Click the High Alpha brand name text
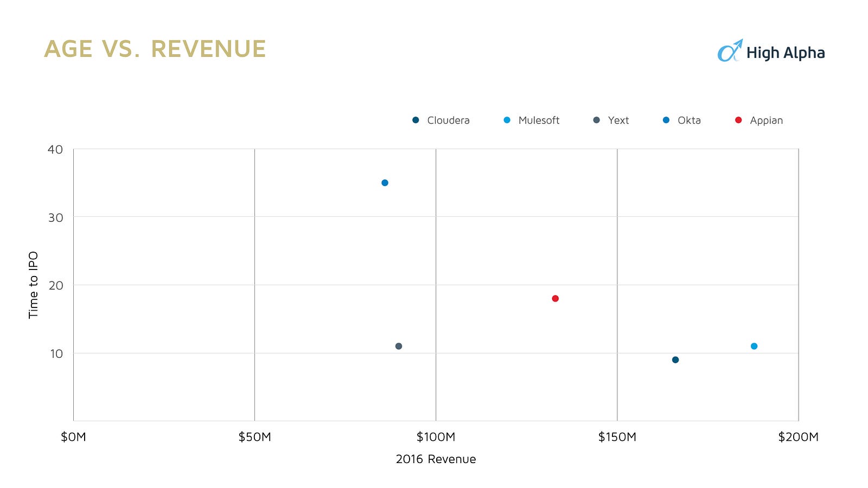 coord(786,53)
